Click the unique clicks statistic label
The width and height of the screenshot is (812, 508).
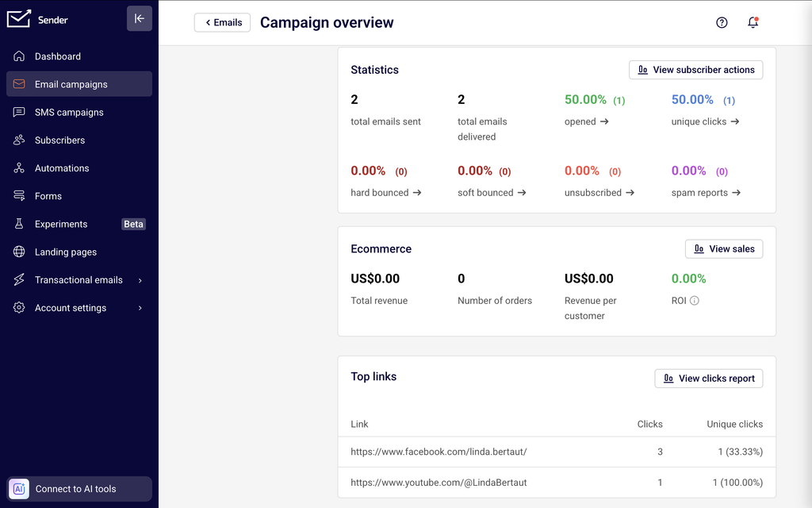(x=699, y=121)
